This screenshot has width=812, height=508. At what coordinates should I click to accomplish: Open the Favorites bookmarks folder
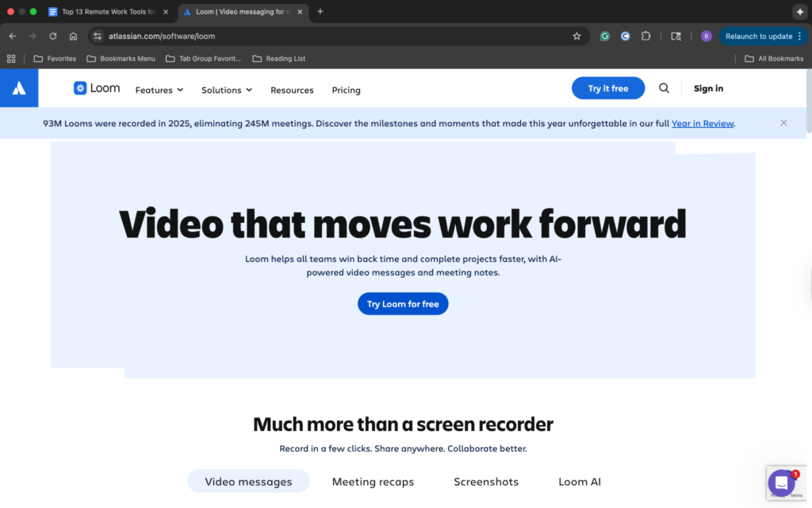(x=55, y=59)
